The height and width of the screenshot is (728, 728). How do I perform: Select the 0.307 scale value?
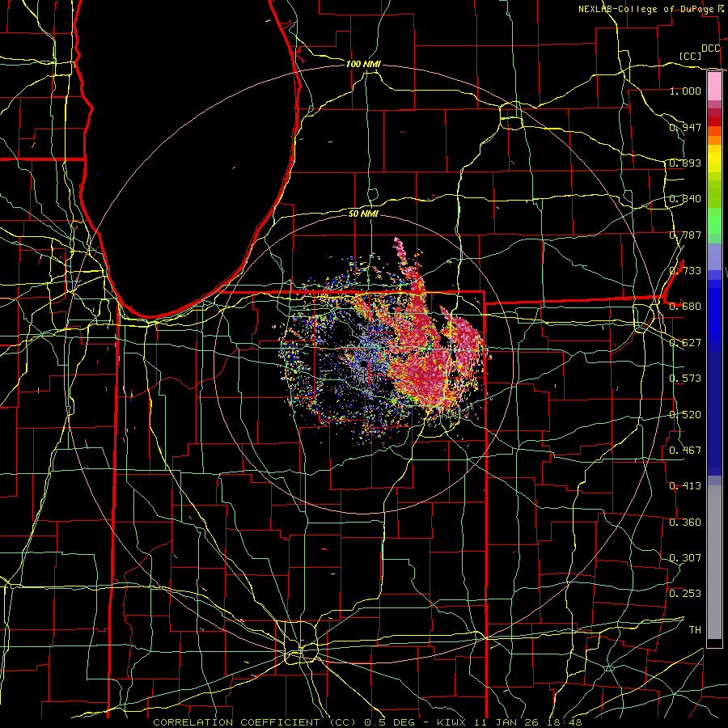point(685,558)
